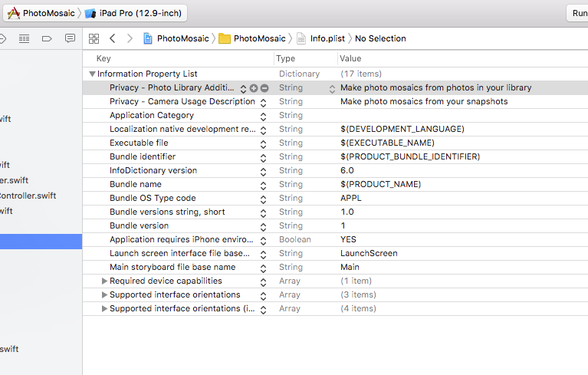Open key stepper for Bundle OS Type code
This screenshot has width=588, height=375.
(x=263, y=199)
